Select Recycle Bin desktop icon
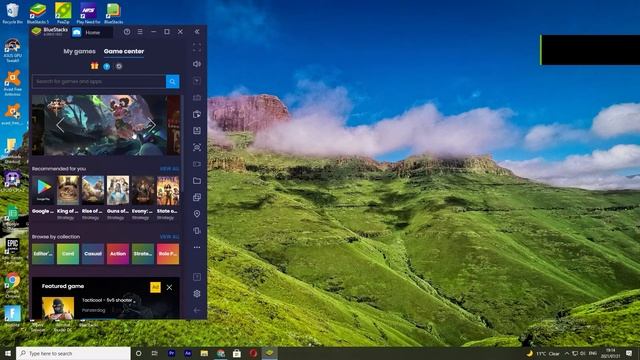 coord(12,13)
